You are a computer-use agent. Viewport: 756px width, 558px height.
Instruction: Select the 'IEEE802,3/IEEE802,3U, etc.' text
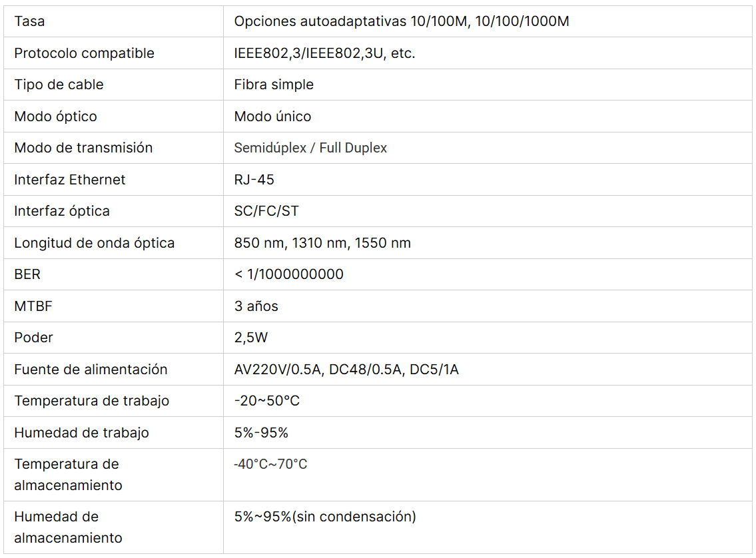point(324,53)
